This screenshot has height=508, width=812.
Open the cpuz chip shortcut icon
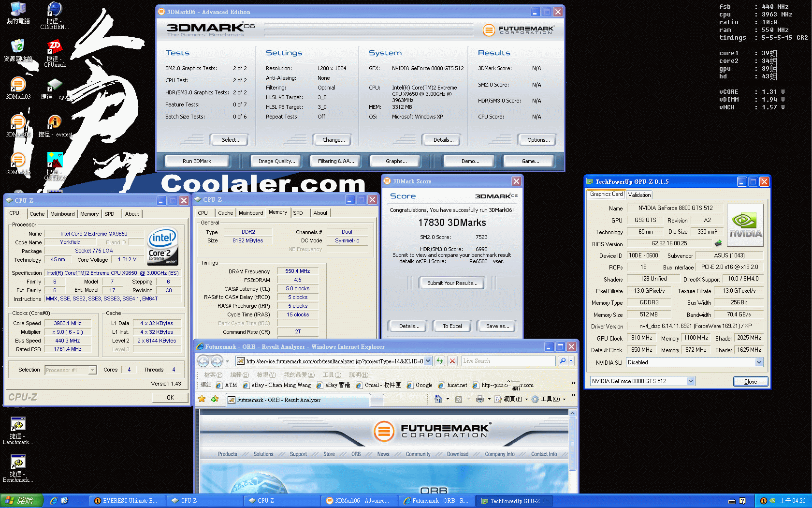55,88
